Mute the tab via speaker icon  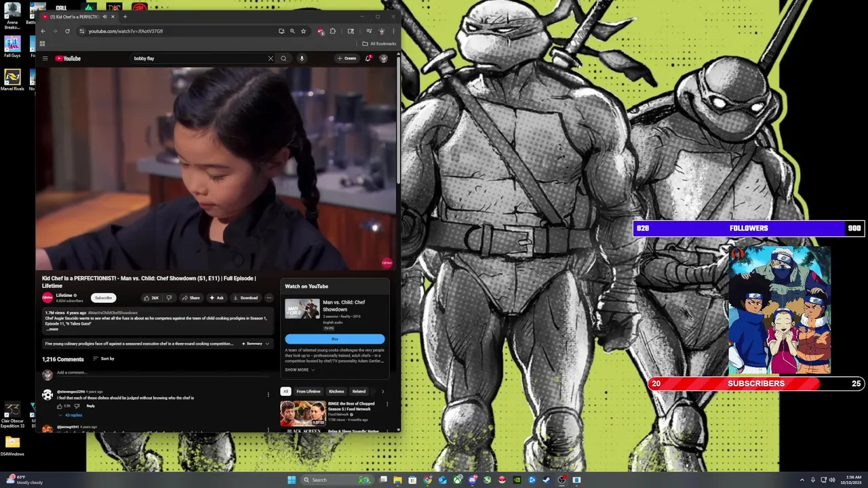[104, 17]
